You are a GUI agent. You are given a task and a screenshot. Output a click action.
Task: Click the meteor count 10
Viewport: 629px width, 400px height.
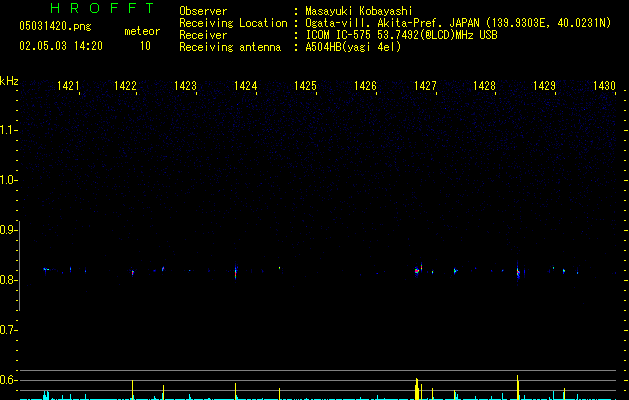coord(145,46)
